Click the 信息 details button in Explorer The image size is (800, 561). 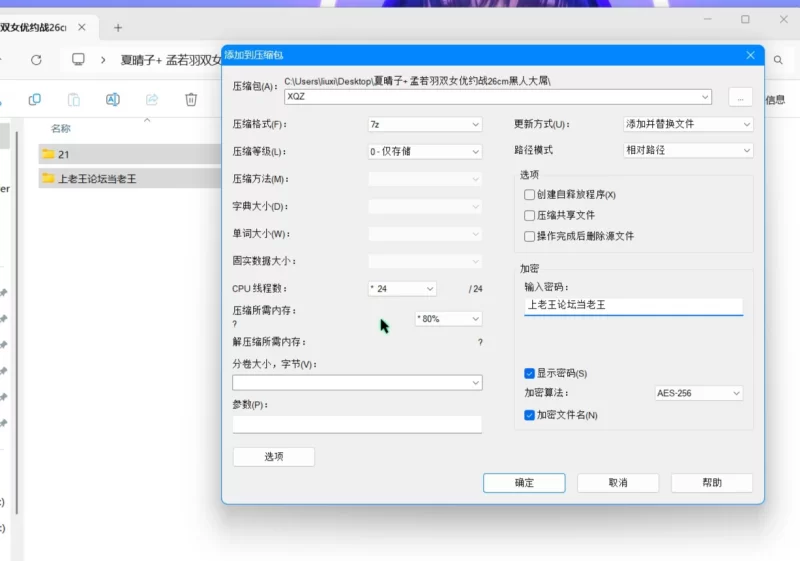pyautogui.click(x=775, y=99)
